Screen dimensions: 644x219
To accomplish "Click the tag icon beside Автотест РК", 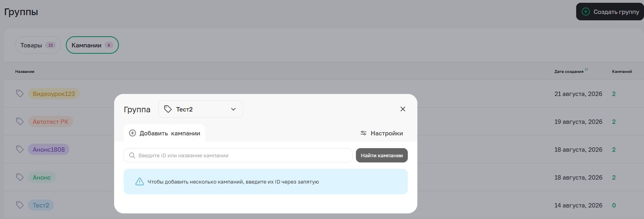I will pos(20,121).
